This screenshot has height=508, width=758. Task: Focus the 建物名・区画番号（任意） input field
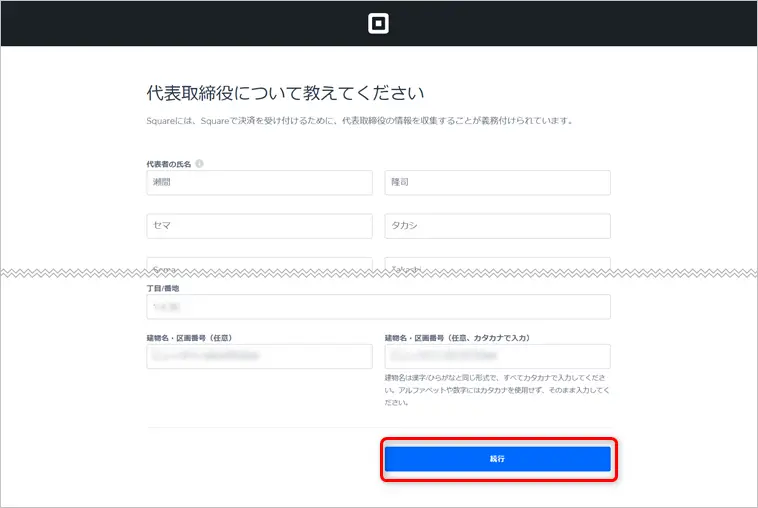coord(260,356)
